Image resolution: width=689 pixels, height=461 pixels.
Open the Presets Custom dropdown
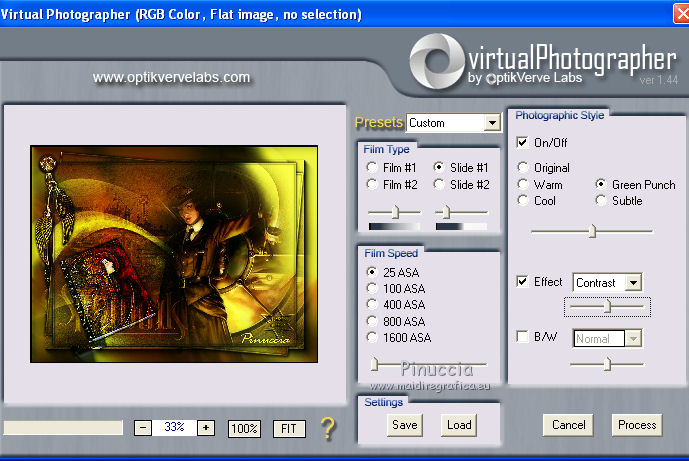(492, 123)
